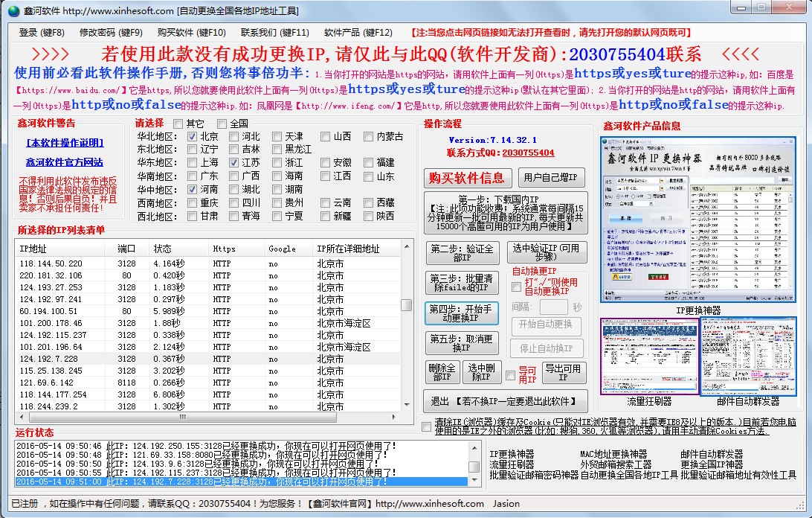Open the 本软件操作说明 link

point(65,143)
